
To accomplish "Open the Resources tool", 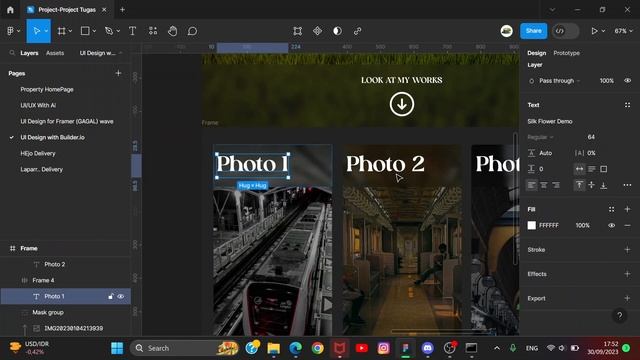I will [153, 31].
